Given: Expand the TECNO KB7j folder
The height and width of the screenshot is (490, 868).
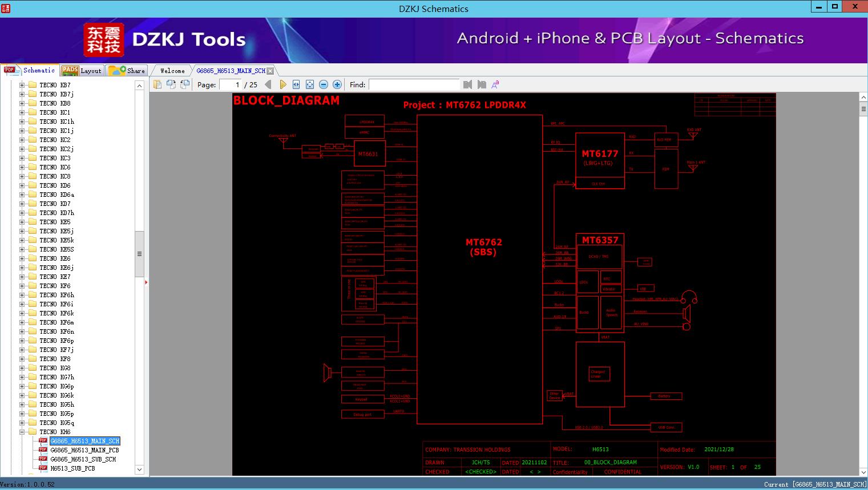Looking at the screenshot, I should click(22, 94).
